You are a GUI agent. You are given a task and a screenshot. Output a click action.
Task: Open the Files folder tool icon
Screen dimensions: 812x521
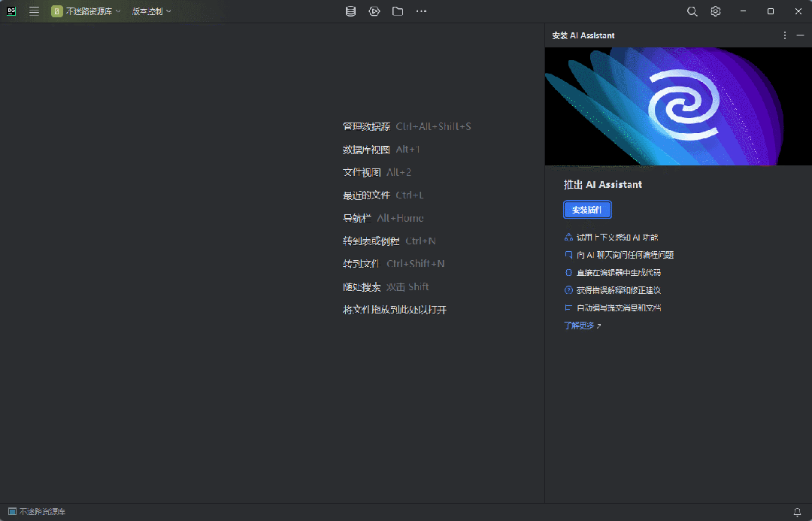click(x=398, y=11)
